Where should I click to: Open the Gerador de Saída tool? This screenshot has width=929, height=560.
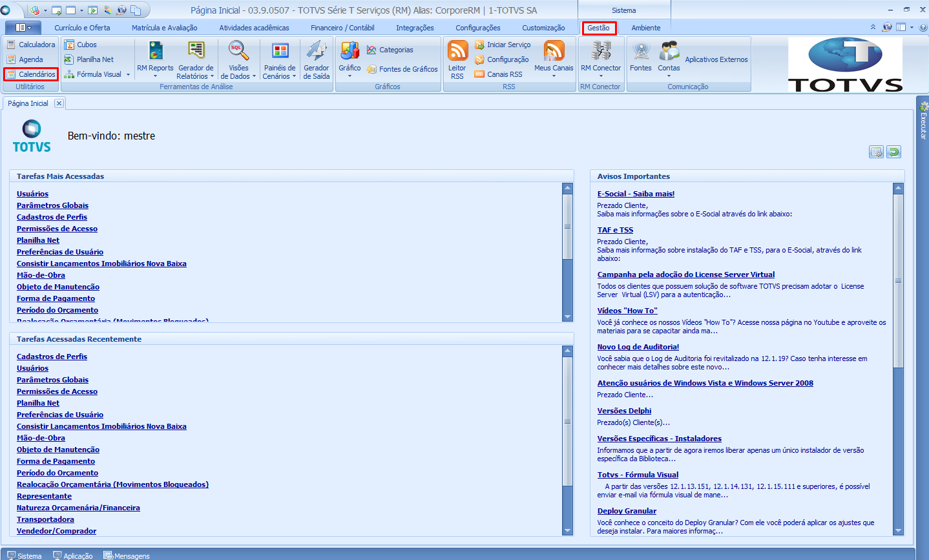317,59
